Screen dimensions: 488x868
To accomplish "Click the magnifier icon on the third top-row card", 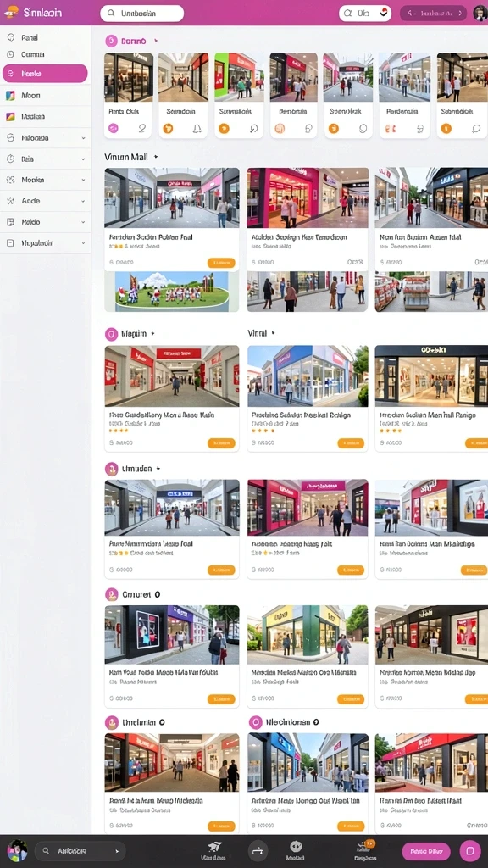I will coord(253,129).
